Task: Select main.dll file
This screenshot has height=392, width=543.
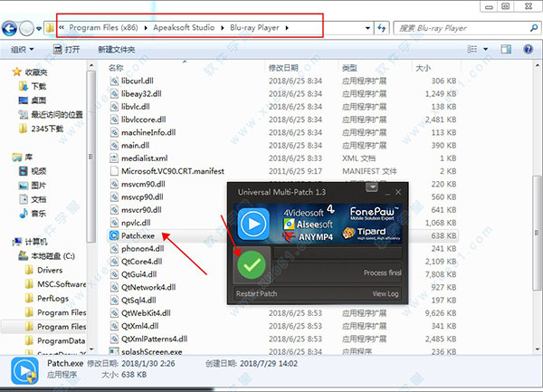Action: click(x=135, y=146)
